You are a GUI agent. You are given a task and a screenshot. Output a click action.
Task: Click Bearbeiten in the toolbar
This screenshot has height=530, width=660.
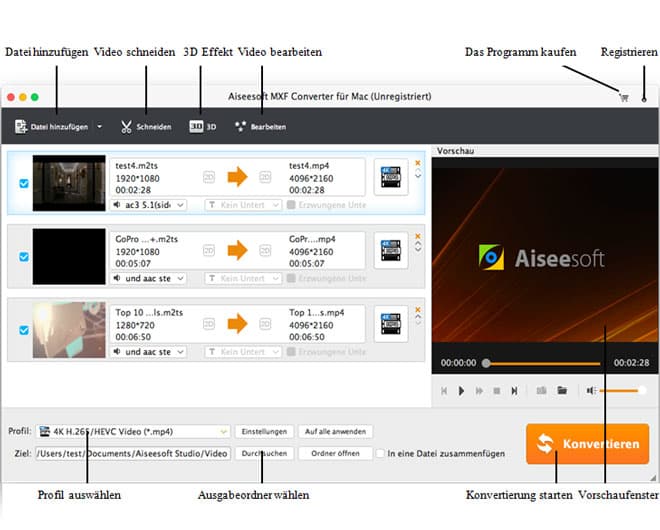260,127
